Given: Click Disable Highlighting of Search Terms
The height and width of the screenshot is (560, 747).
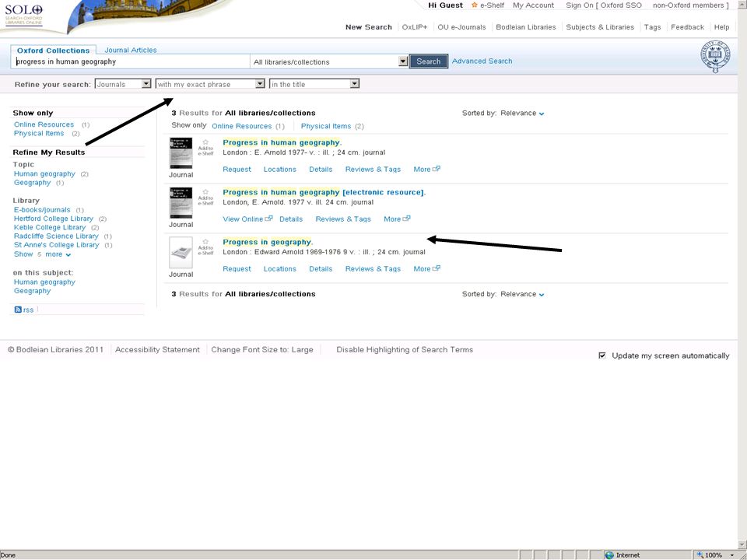Looking at the screenshot, I should [x=405, y=349].
